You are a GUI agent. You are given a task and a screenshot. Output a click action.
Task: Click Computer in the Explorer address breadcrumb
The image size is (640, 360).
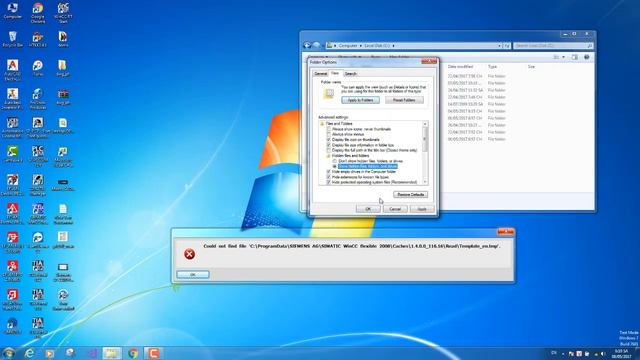click(348, 46)
